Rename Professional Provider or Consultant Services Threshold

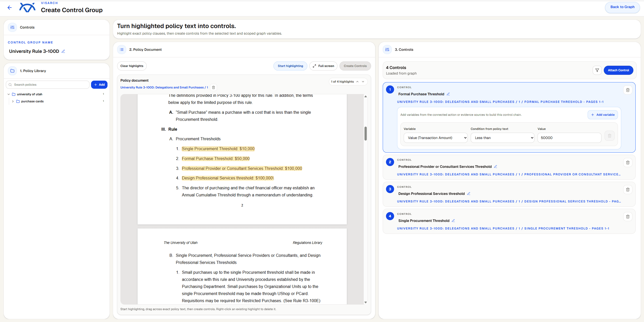pos(496,167)
